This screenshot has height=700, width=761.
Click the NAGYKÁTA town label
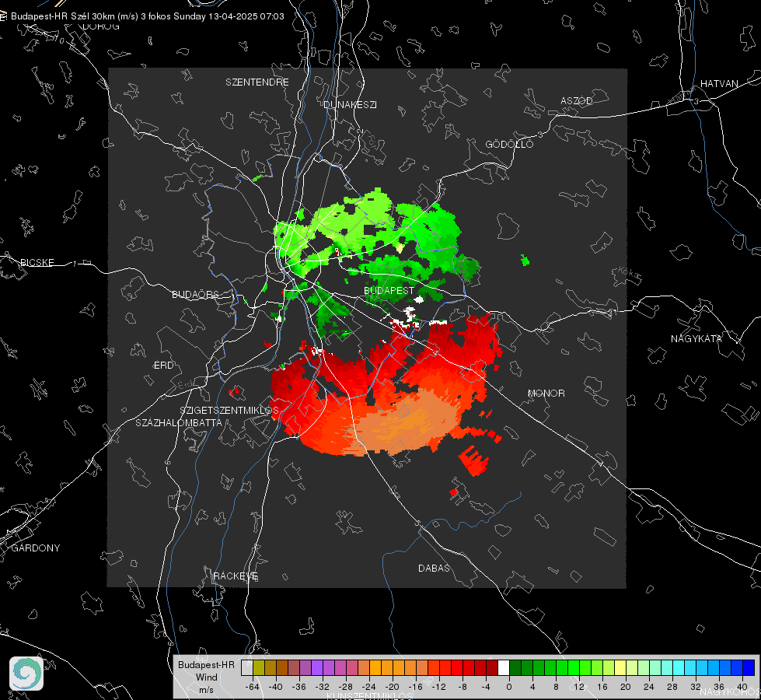(696, 339)
